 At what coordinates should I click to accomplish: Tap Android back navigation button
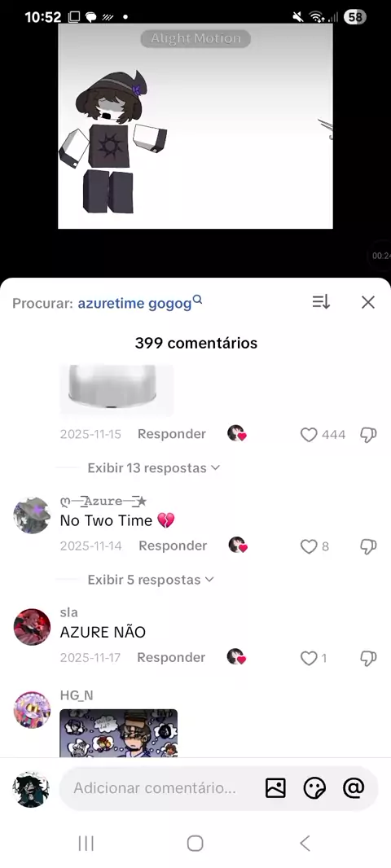coord(305,843)
